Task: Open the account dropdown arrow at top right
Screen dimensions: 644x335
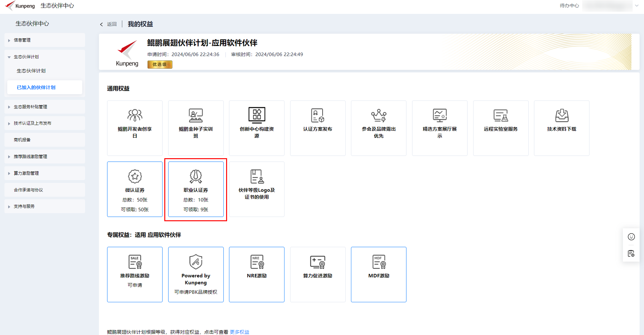Action: 637,6
